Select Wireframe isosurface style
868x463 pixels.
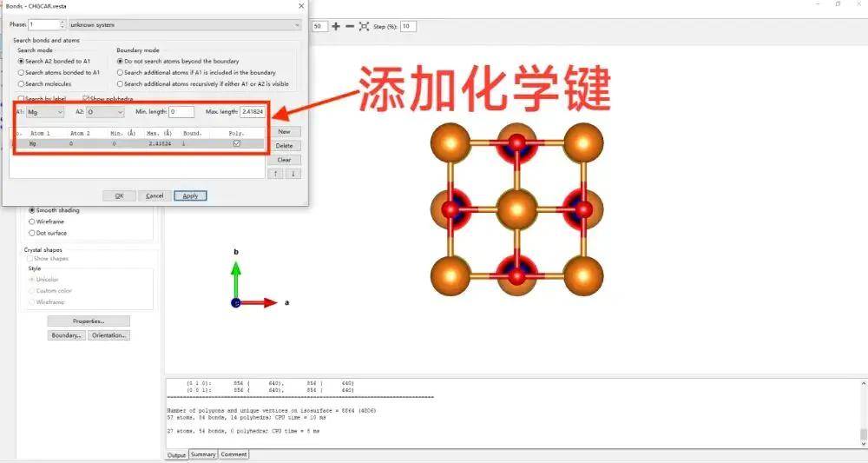point(32,222)
